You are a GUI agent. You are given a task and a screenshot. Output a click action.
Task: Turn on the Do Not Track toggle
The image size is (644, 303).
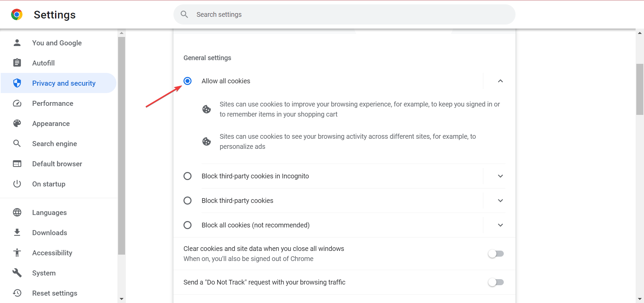pyautogui.click(x=496, y=282)
